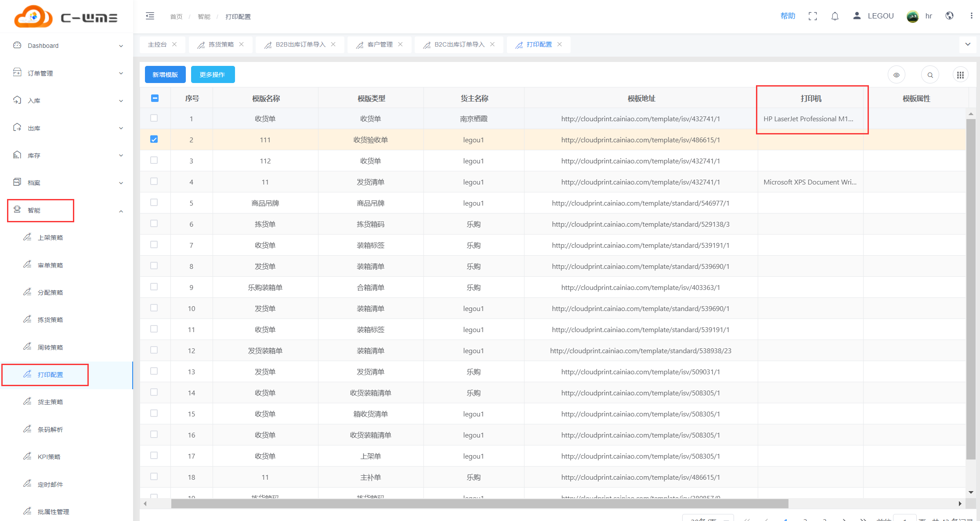Expand the 入库 menu
The image size is (980, 521).
point(67,101)
